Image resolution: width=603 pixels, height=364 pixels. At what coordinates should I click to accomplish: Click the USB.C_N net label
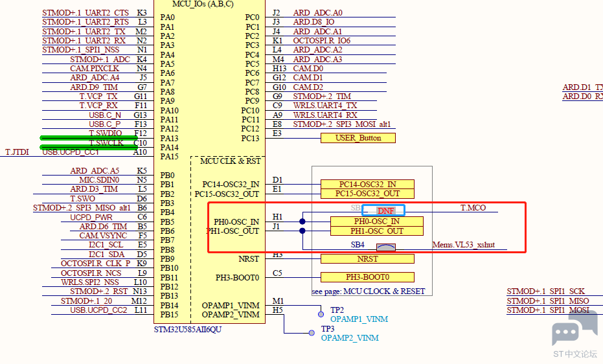[105, 115]
